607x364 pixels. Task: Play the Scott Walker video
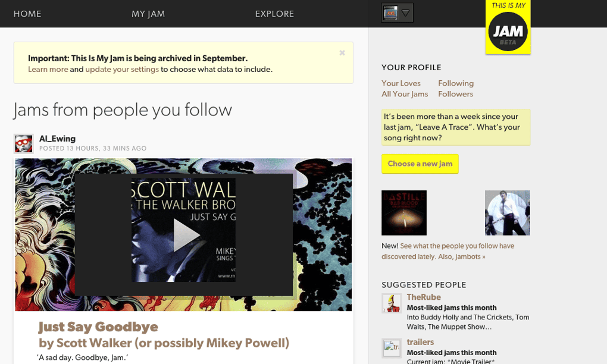click(x=188, y=234)
